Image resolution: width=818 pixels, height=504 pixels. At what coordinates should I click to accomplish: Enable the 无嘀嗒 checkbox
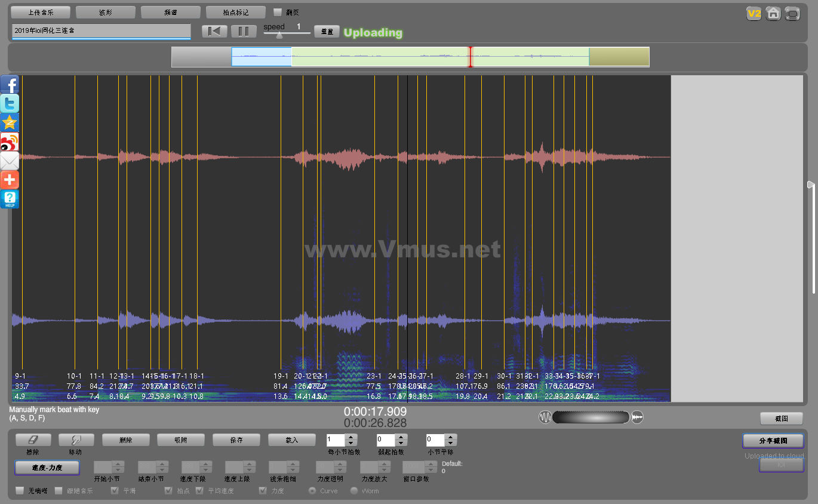[x=20, y=491]
